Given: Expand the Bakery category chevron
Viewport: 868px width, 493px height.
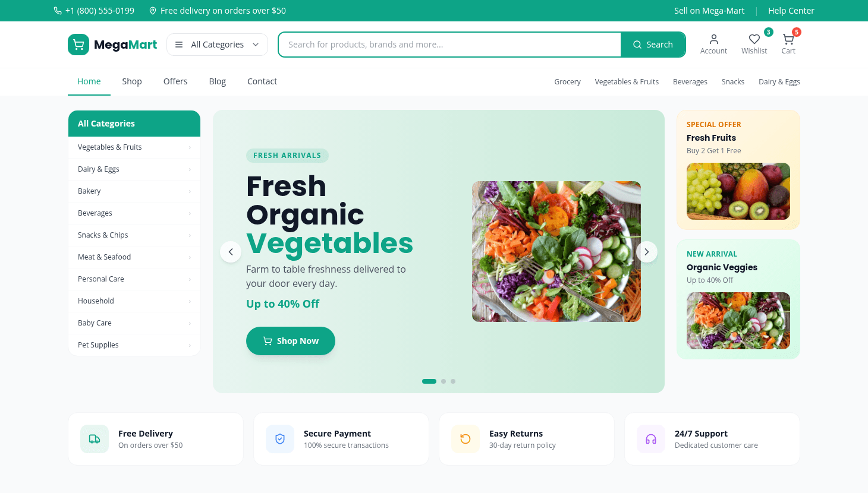Looking at the screenshot, I should click(x=190, y=191).
